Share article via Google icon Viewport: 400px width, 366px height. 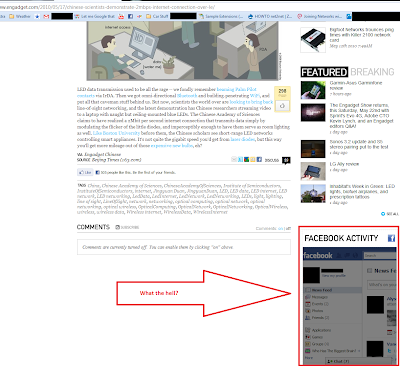pos(246,160)
